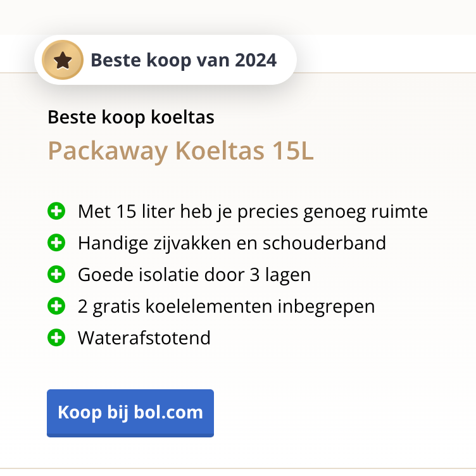Click the plus icon beside 'Handige zijvakken'

[56, 243]
